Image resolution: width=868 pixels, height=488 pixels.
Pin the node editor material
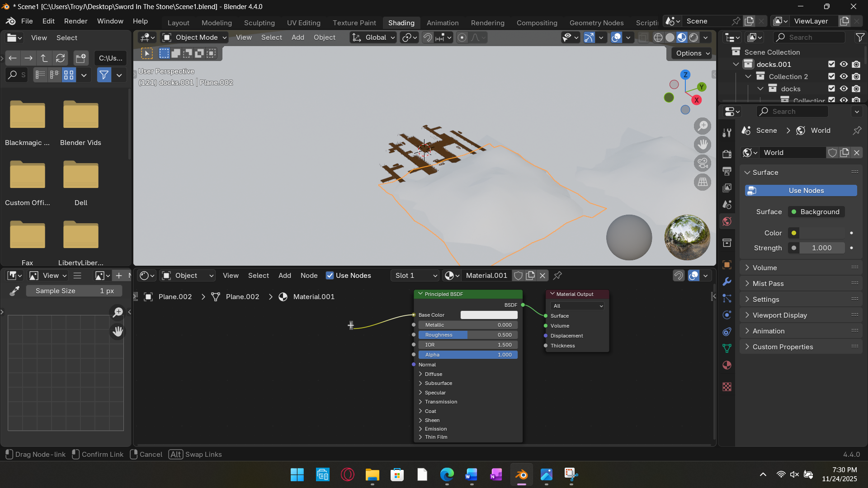(558, 276)
